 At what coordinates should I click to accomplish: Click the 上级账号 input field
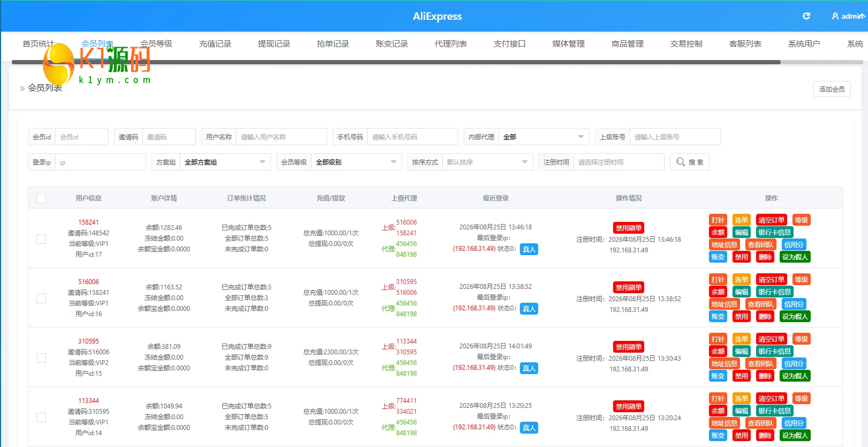(675, 137)
